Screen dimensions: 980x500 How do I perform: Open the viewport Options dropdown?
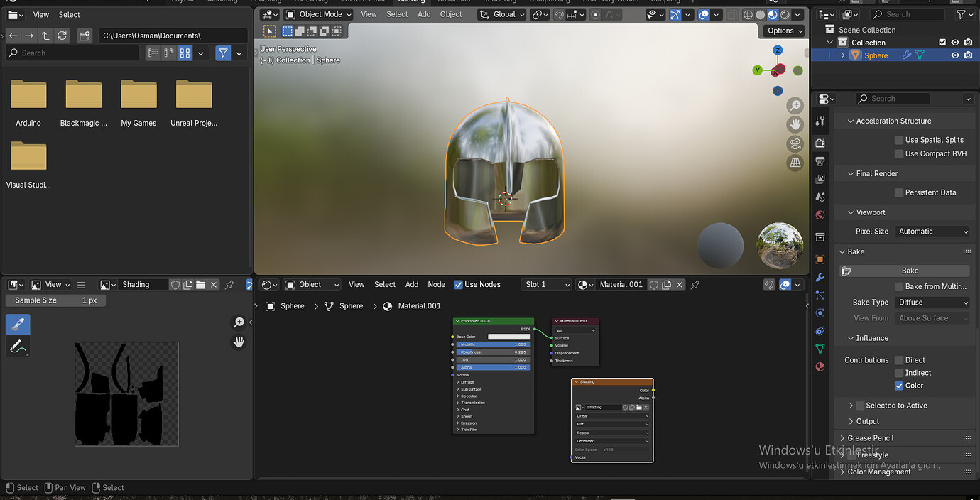point(785,31)
